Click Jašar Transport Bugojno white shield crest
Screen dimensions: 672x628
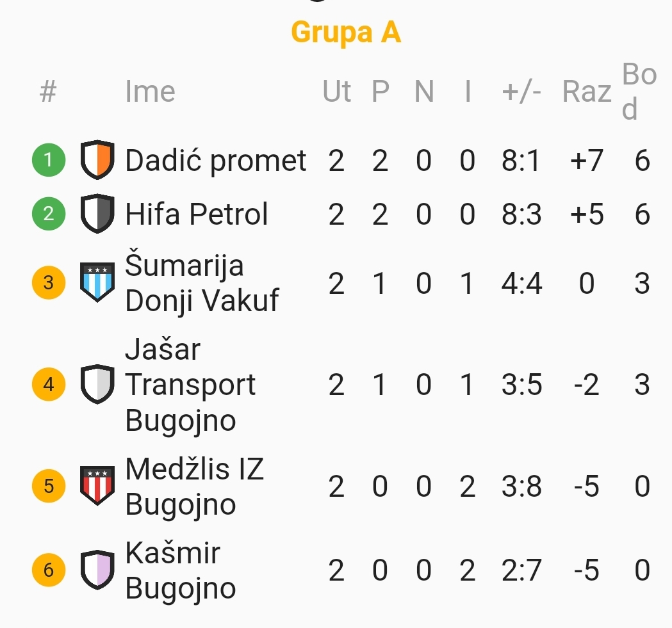[x=97, y=385]
